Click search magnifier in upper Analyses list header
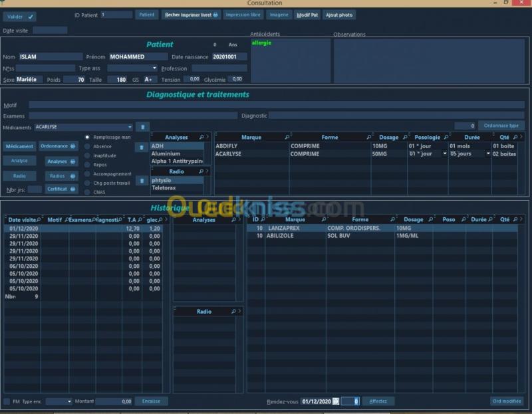532x414 pixels. click(x=201, y=137)
